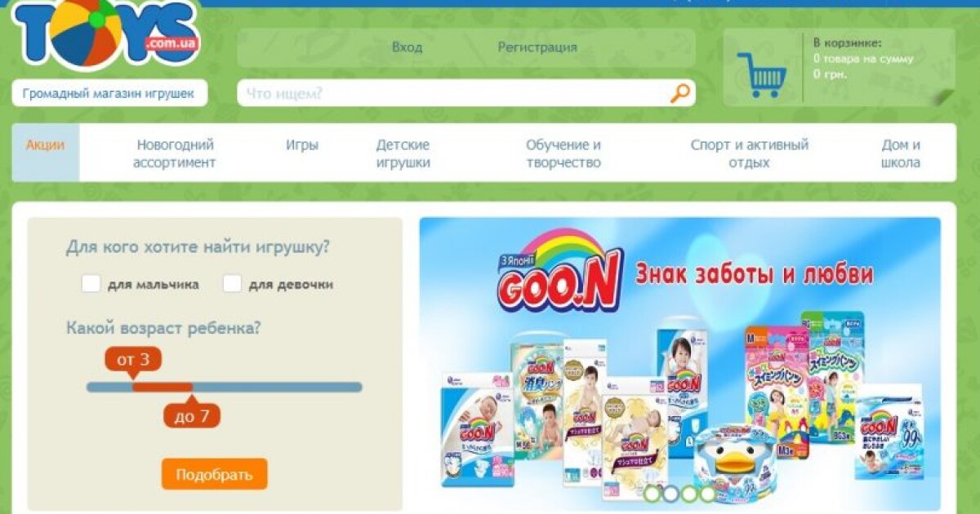980x514 pixels.
Task: Check the 'для мальчика' checkbox
Action: coord(91,284)
